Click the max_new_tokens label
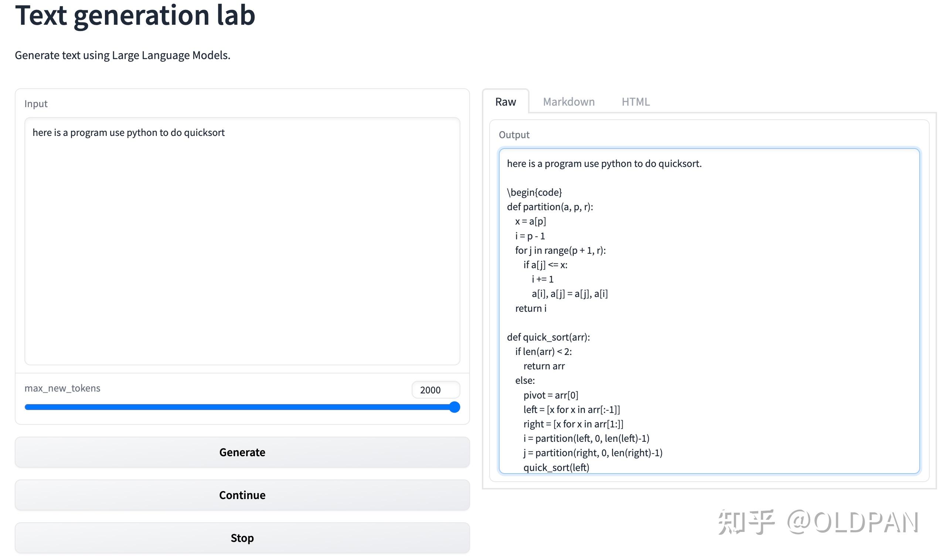 click(x=62, y=388)
